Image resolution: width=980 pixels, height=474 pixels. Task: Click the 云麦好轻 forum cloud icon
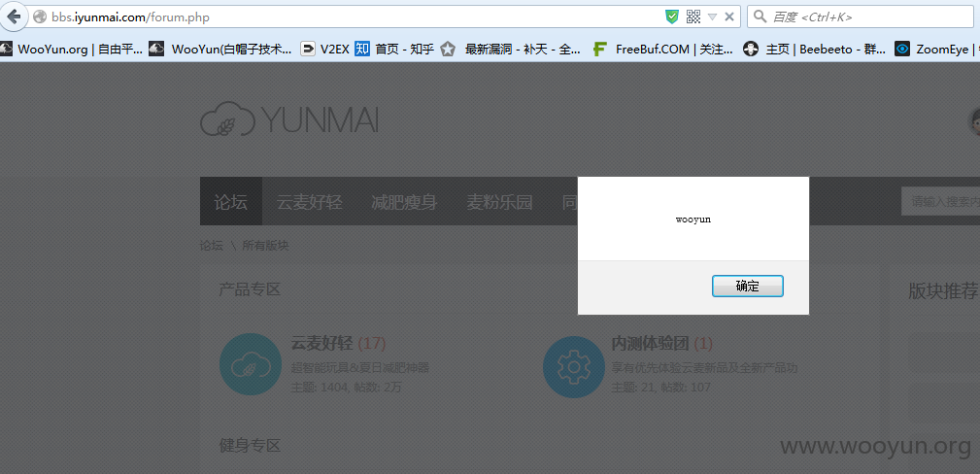[250, 364]
